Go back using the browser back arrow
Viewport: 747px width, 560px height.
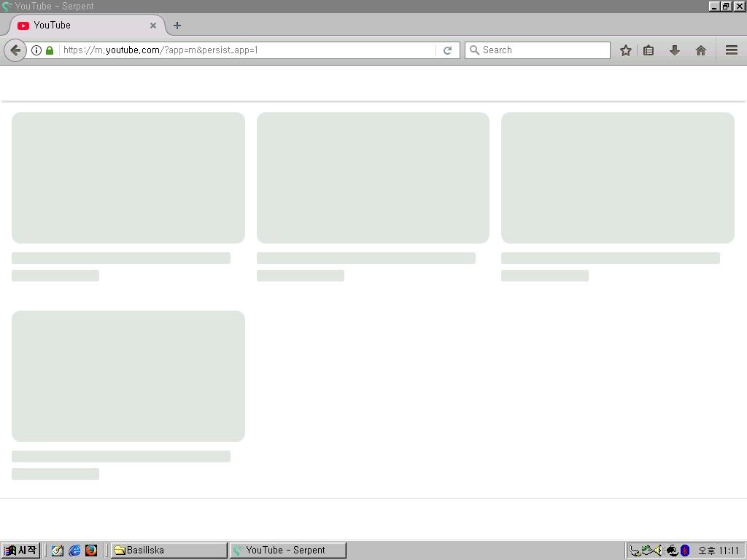(x=15, y=50)
